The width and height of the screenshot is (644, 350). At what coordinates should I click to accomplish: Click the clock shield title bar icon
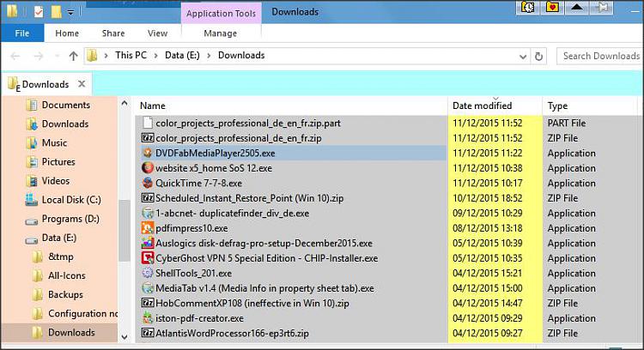528,8
